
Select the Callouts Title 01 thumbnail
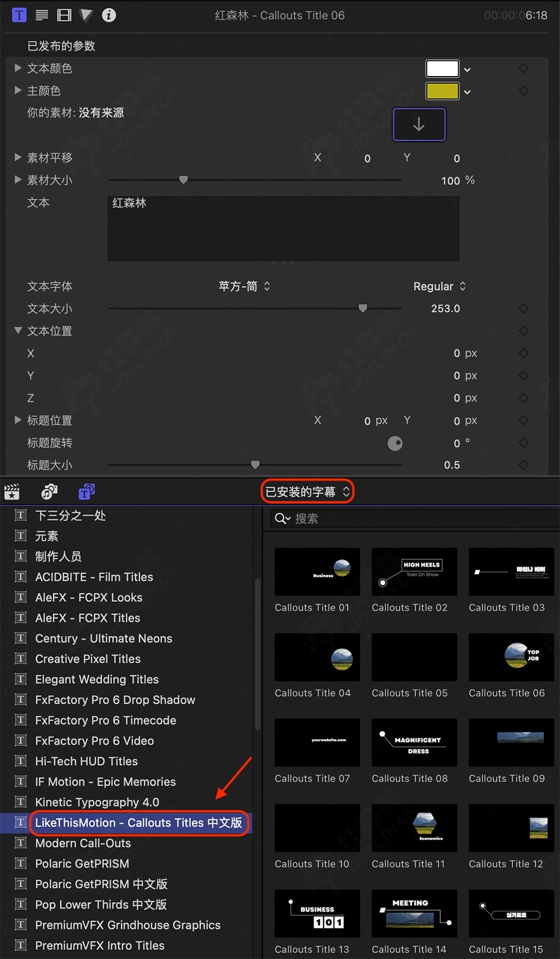317,571
